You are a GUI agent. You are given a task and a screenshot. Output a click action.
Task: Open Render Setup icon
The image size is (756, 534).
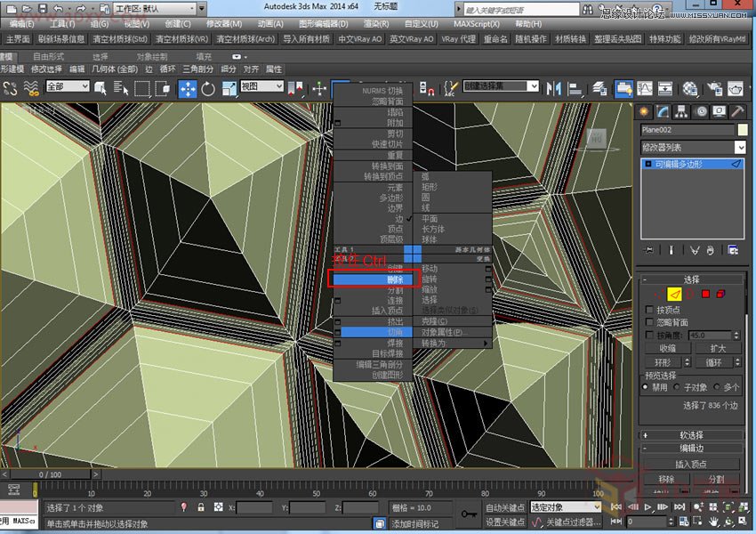pos(714,89)
